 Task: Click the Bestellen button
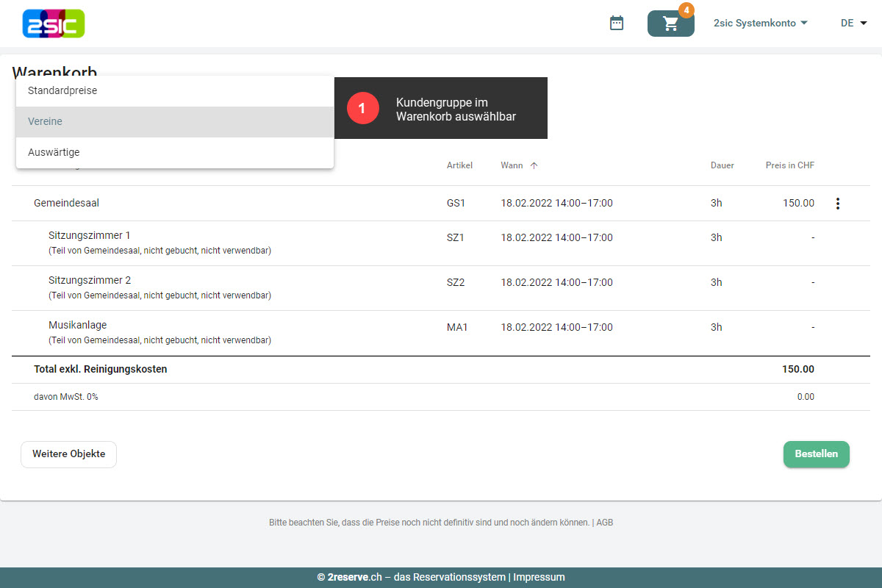pyautogui.click(x=816, y=454)
